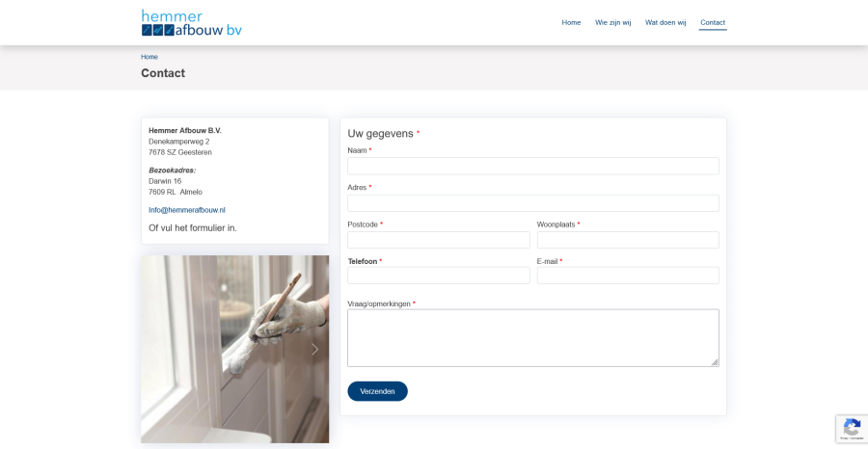Open the info@hemmerafbouw.nl email link
This screenshot has width=868, height=449.
point(187,210)
